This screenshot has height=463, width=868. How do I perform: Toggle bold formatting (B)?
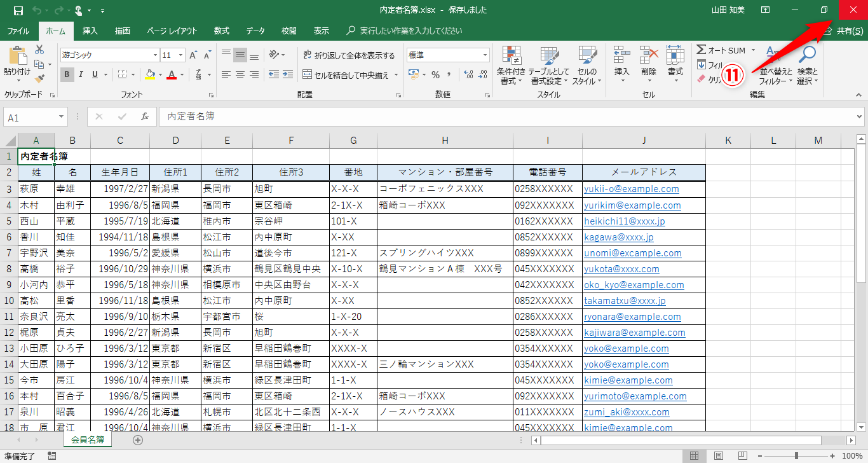pos(67,74)
